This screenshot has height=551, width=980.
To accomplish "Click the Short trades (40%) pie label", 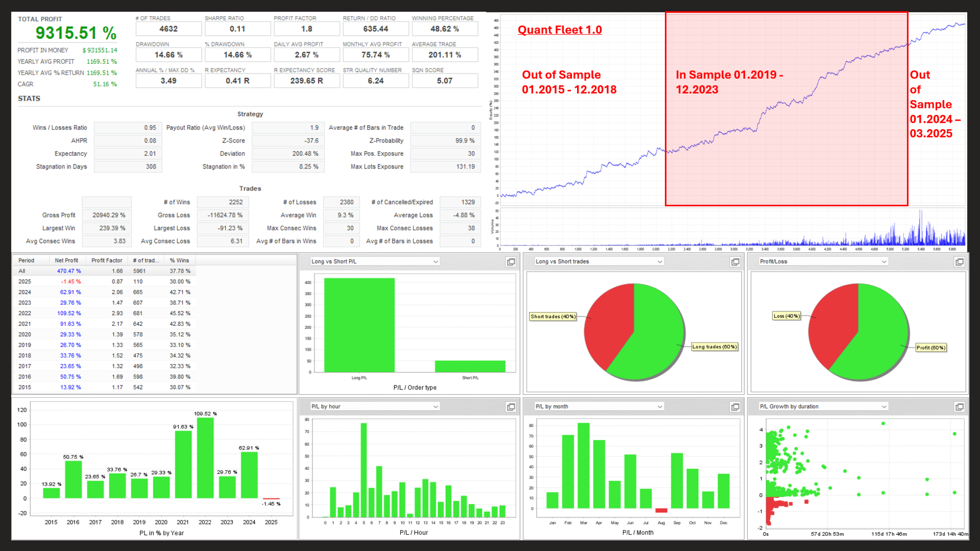I will pyautogui.click(x=553, y=317).
